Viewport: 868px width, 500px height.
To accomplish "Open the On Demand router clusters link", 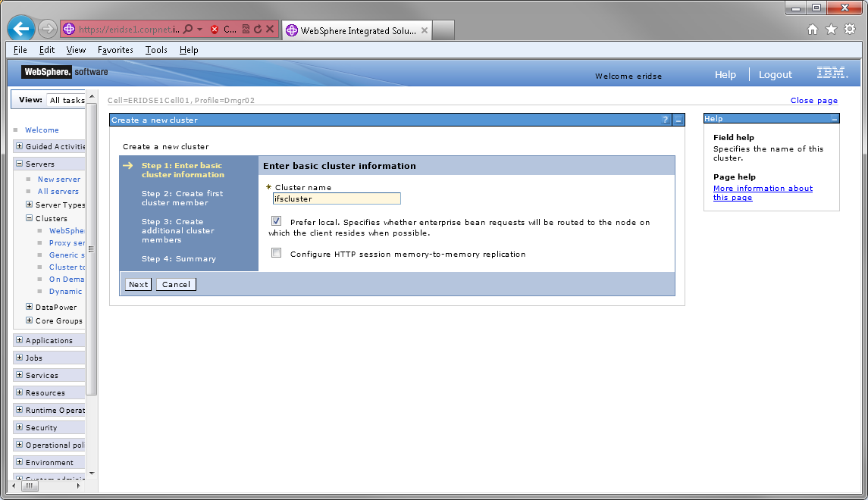I will click(67, 280).
